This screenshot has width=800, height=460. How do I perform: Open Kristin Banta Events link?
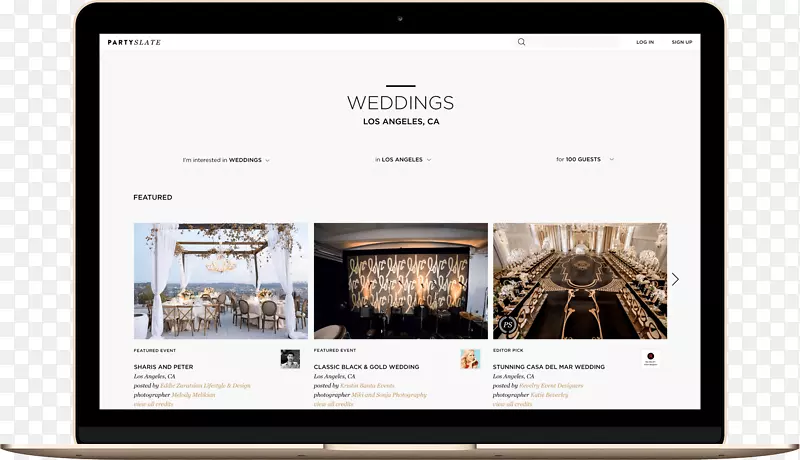point(367,386)
